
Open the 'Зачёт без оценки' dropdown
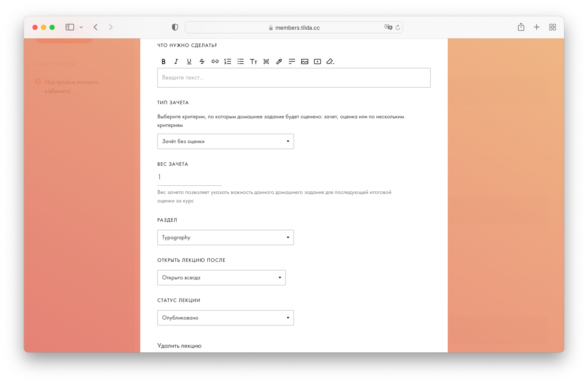click(225, 142)
